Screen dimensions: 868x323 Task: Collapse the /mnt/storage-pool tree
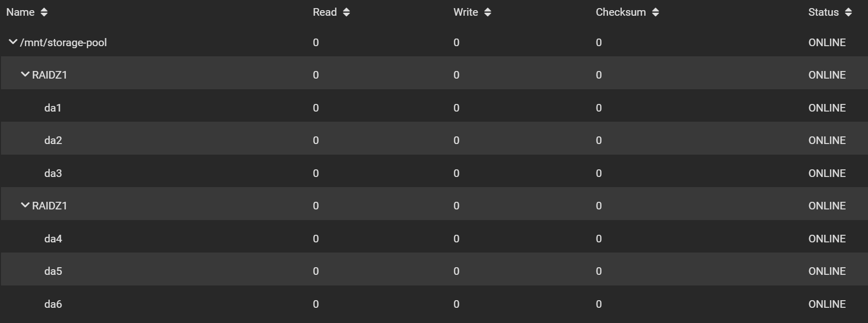click(x=13, y=43)
